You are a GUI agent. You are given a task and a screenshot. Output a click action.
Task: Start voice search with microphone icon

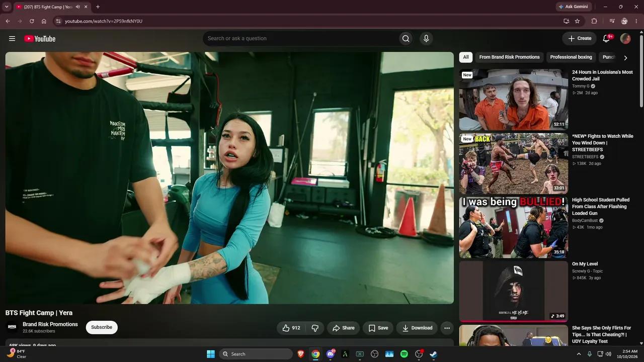[426, 39]
